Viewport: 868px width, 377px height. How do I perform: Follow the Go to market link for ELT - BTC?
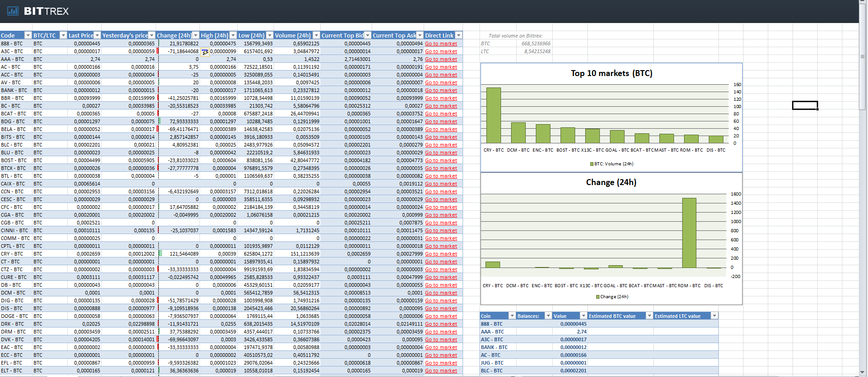tap(441, 371)
